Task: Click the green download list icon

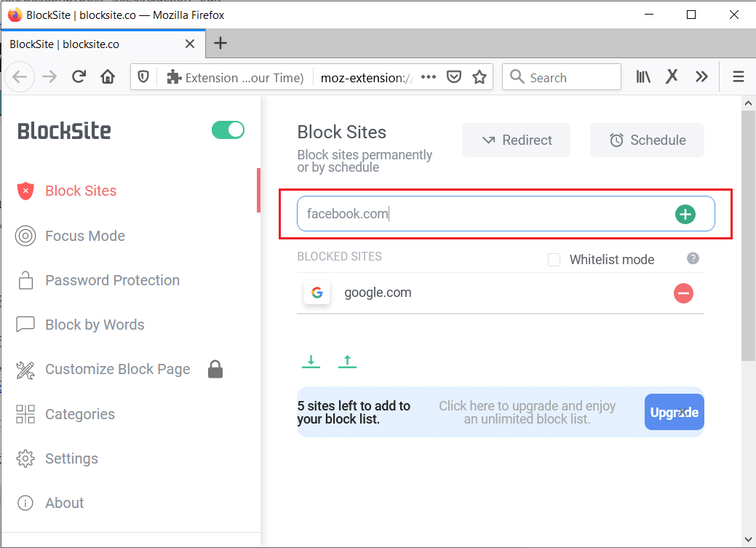Action: tap(311, 360)
